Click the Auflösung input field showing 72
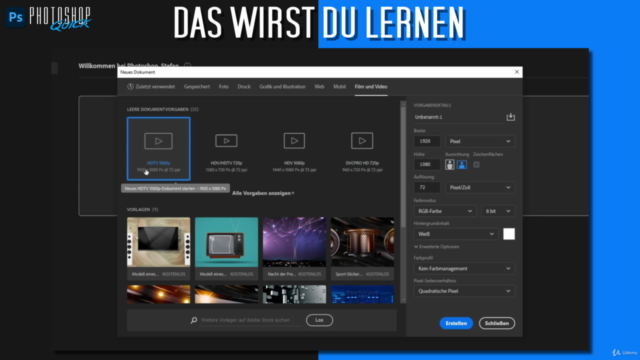The image size is (640, 360). pos(427,187)
